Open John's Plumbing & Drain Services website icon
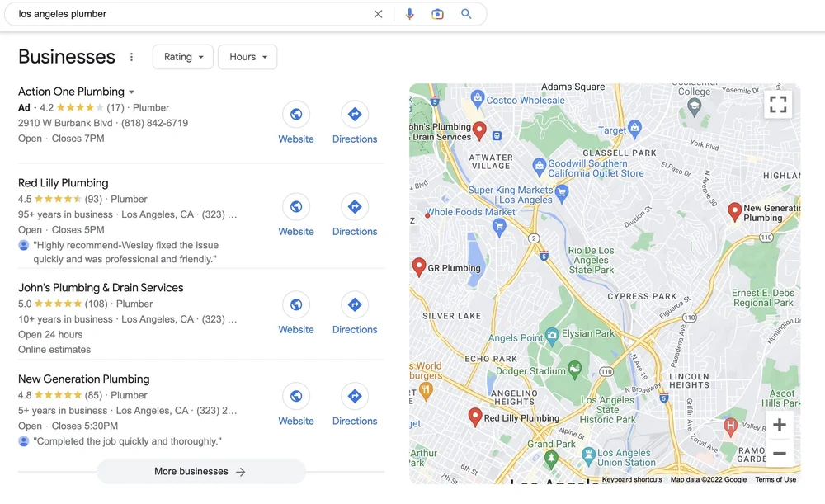 pyautogui.click(x=296, y=304)
